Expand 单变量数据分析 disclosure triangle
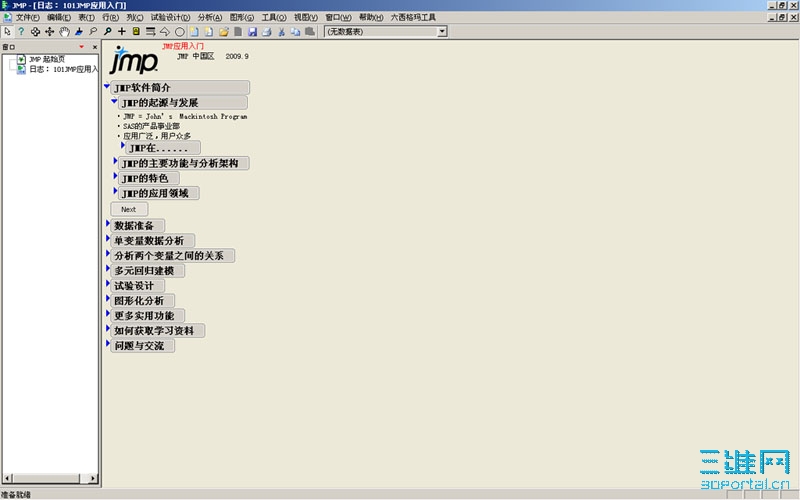800x500 pixels. pos(108,238)
